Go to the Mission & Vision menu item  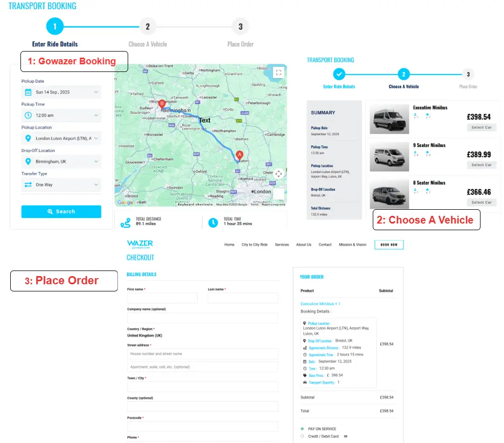[x=352, y=245]
